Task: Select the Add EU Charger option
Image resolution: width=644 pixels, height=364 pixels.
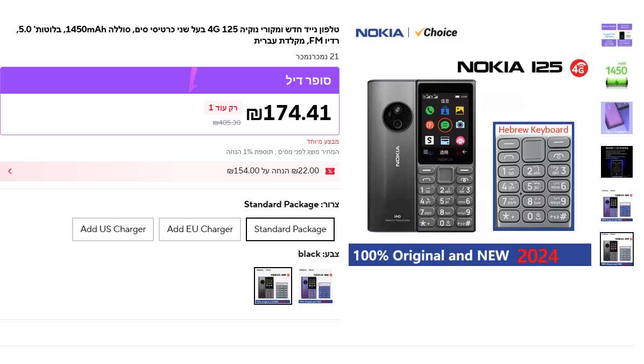Action: point(200,229)
